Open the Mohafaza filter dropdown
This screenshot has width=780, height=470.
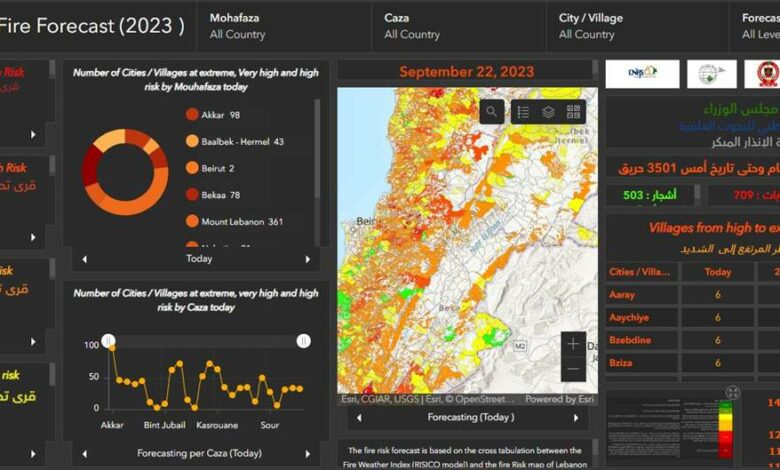[x=284, y=26]
